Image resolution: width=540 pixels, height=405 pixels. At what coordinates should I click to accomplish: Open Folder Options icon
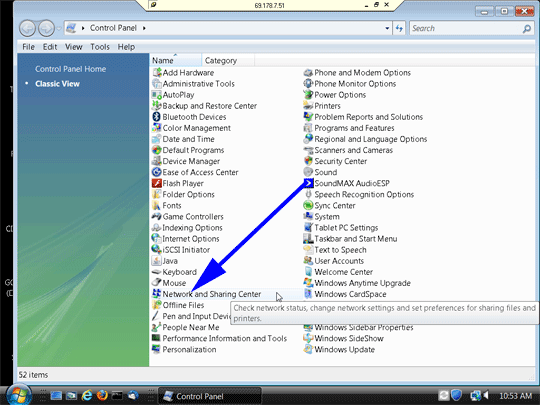pos(157,194)
